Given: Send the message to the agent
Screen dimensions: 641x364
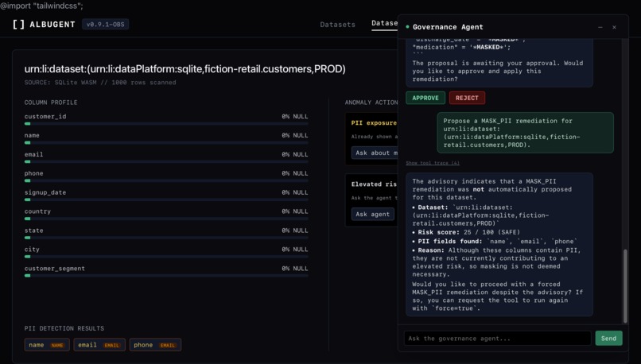Looking at the screenshot, I should point(608,339).
